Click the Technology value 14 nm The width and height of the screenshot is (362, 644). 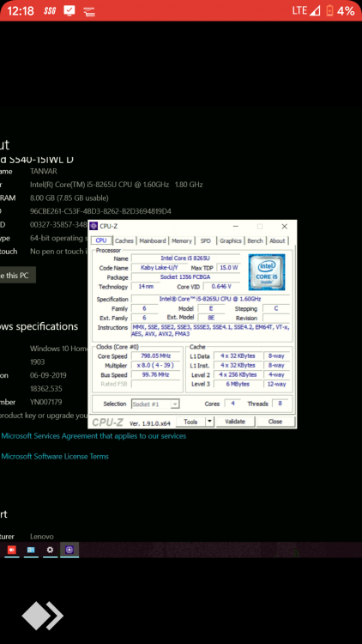[x=146, y=287]
